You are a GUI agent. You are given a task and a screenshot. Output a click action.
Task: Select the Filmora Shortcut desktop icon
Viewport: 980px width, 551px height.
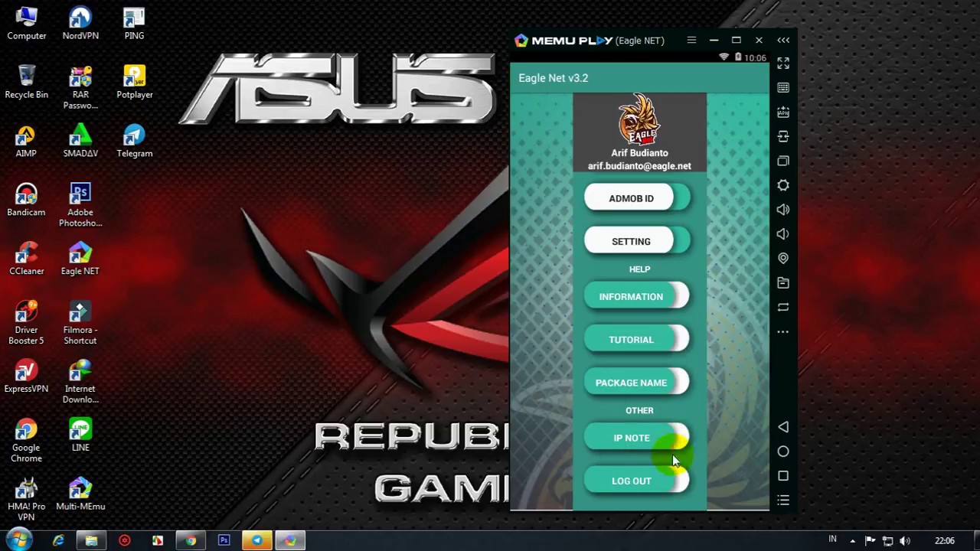pos(80,323)
